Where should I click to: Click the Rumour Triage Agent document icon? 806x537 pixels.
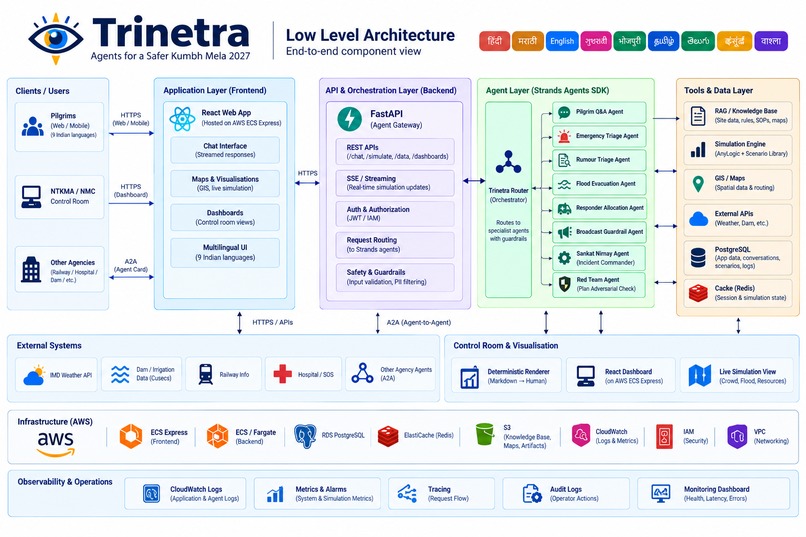564,160
